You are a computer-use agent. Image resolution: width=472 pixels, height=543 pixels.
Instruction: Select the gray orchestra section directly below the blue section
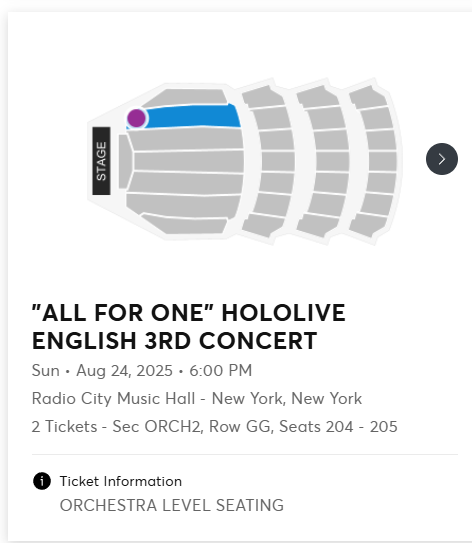[x=185, y=139]
